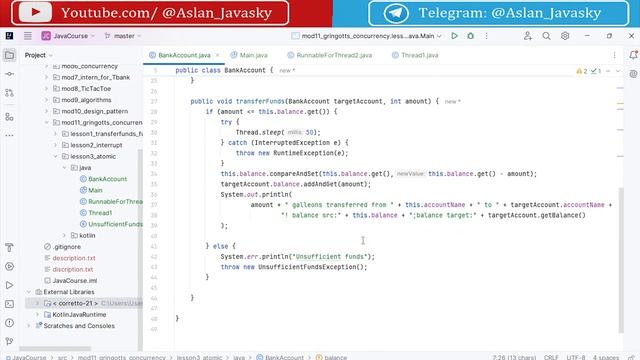The width and height of the screenshot is (640, 360).
Task: Open more run actions menu
Action: [487, 36]
